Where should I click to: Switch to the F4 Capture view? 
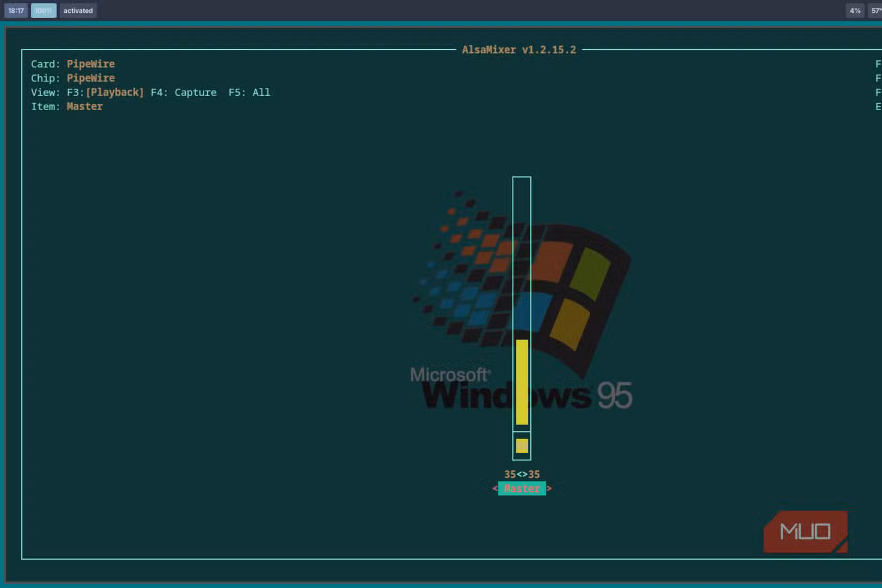tap(183, 92)
